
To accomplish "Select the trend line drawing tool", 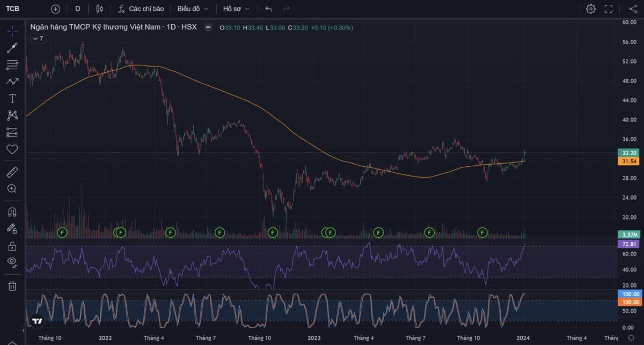I will tap(12, 48).
